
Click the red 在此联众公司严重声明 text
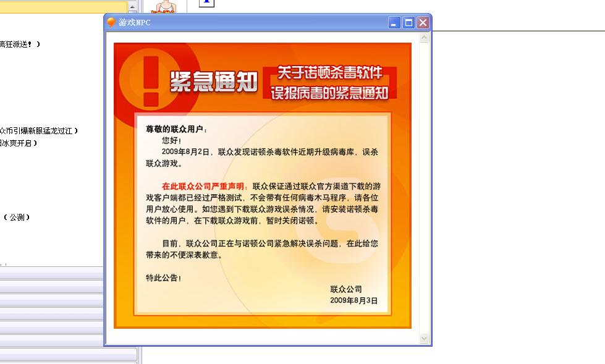click(205, 186)
